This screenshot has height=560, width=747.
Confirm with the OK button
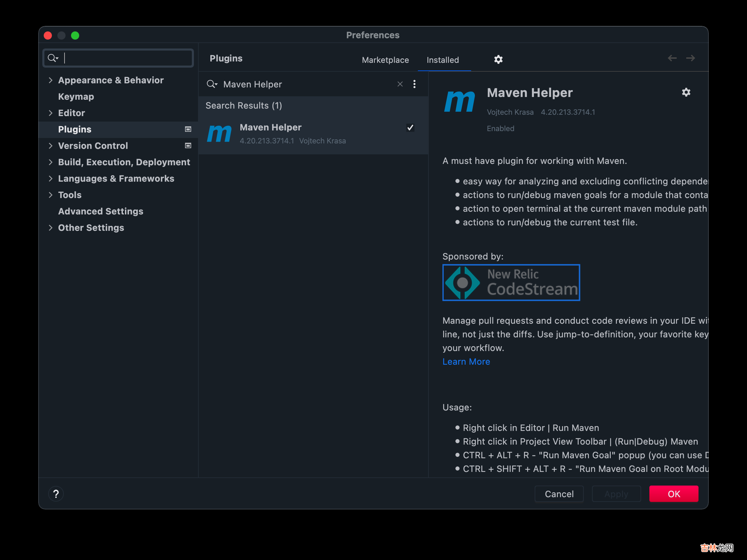click(674, 494)
